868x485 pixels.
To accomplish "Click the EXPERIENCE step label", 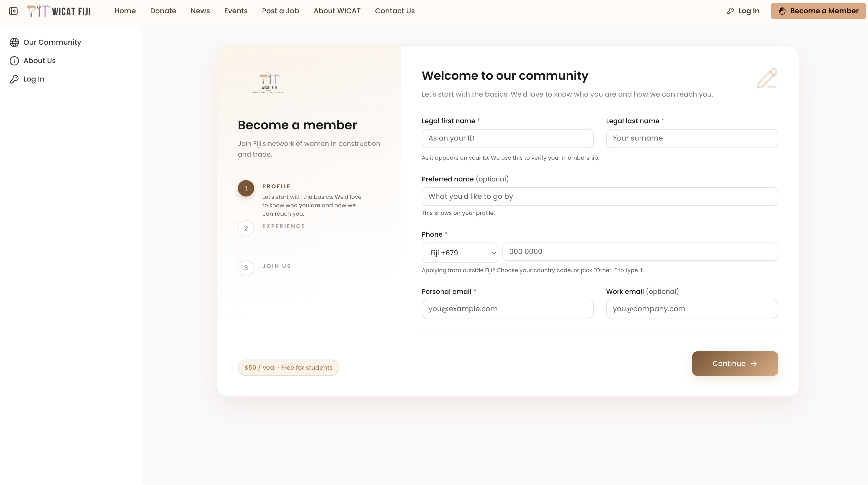I will pos(283,226).
